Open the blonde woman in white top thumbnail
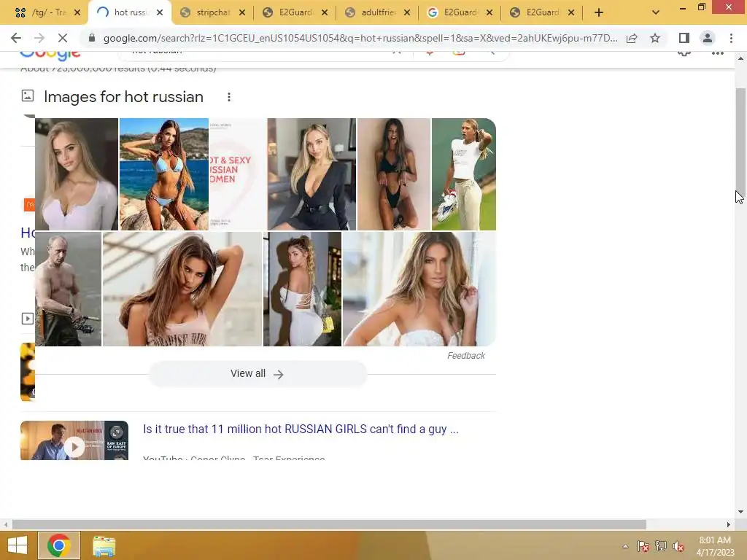 (x=76, y=174)
